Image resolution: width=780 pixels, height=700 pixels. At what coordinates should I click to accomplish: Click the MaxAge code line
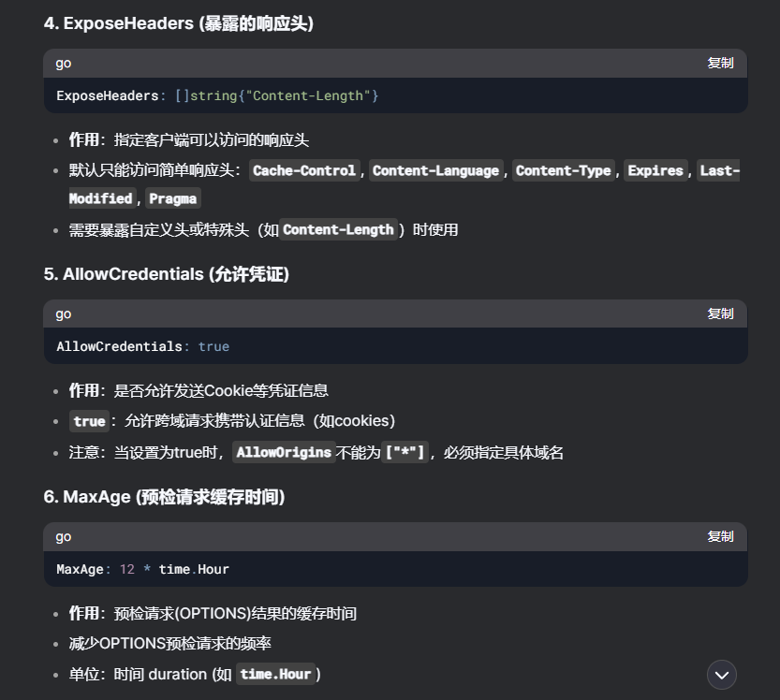142,569
